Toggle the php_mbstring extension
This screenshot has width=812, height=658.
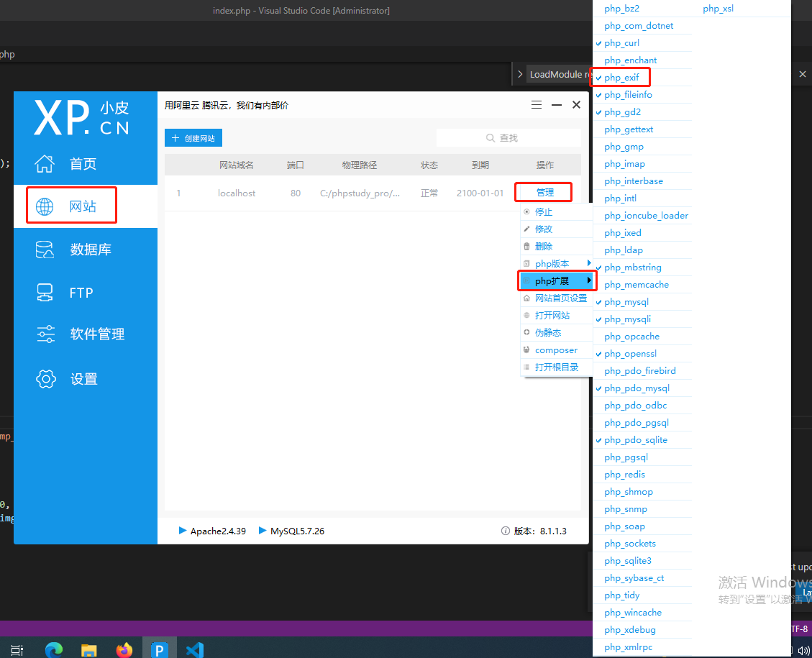(632, 268)
